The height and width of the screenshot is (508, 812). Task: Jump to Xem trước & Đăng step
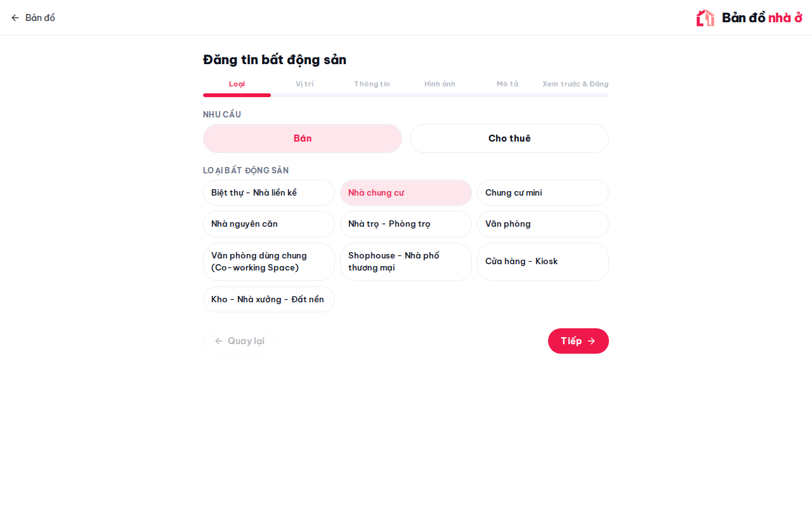(x=575, y=84)
